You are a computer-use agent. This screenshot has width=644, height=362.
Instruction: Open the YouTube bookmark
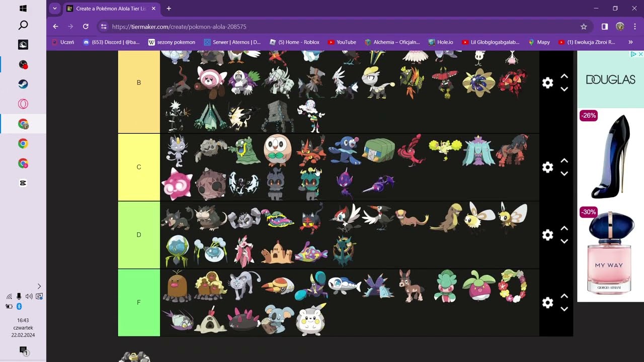tap(342, 42)
